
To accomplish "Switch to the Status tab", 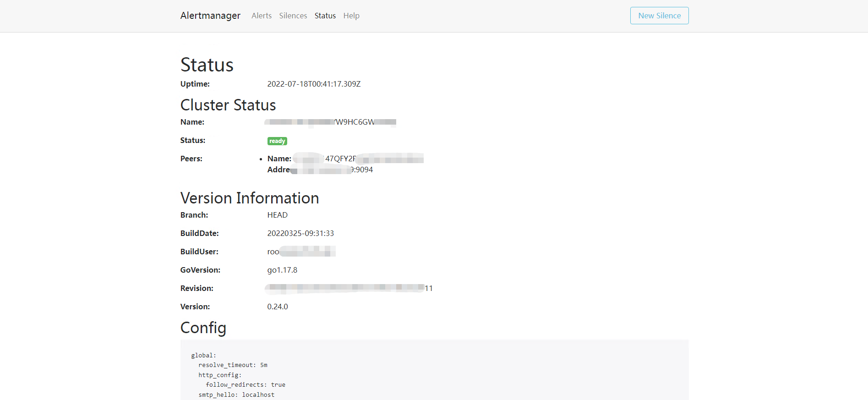I will (325, 16).
